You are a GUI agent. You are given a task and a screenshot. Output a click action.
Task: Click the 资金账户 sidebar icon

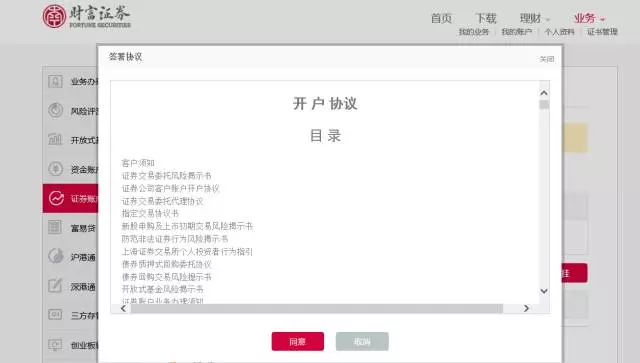[x=56, y=169]
